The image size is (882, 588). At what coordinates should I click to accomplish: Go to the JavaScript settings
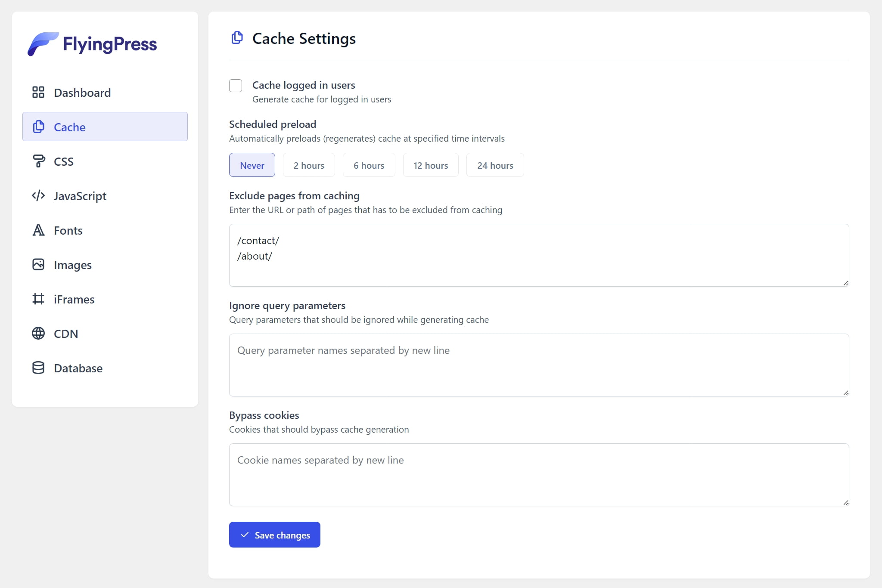pyautogui.click(x=105, y=195)
